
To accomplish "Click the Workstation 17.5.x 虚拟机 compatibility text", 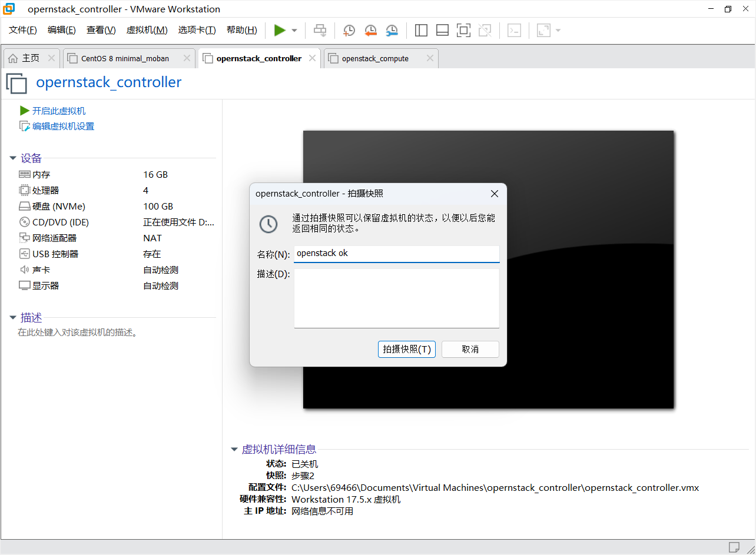I will [346, 499].
